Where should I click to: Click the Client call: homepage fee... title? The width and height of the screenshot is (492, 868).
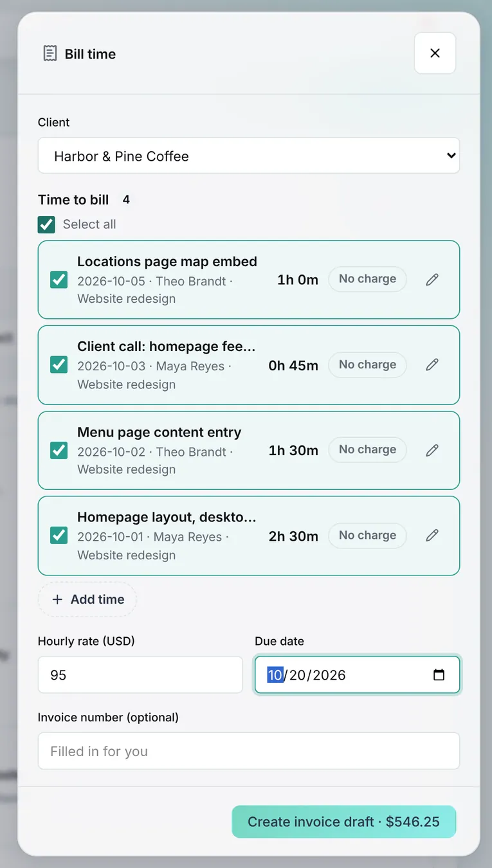[167, 347]
